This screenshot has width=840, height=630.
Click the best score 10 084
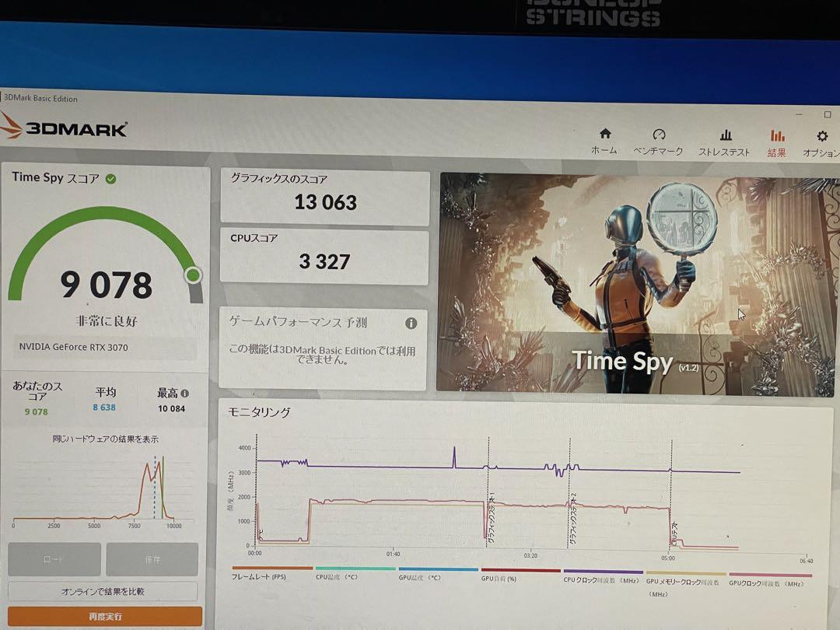171,408
